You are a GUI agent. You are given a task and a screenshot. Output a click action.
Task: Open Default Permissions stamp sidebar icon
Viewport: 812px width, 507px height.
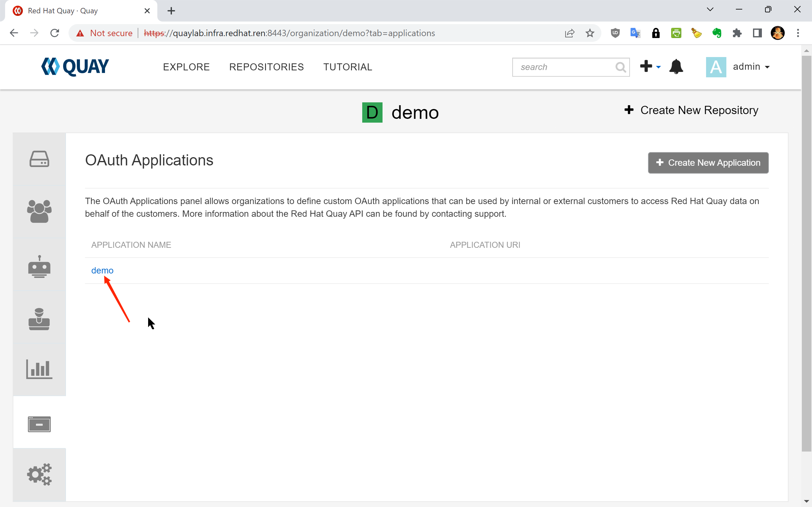click(39, 319)
